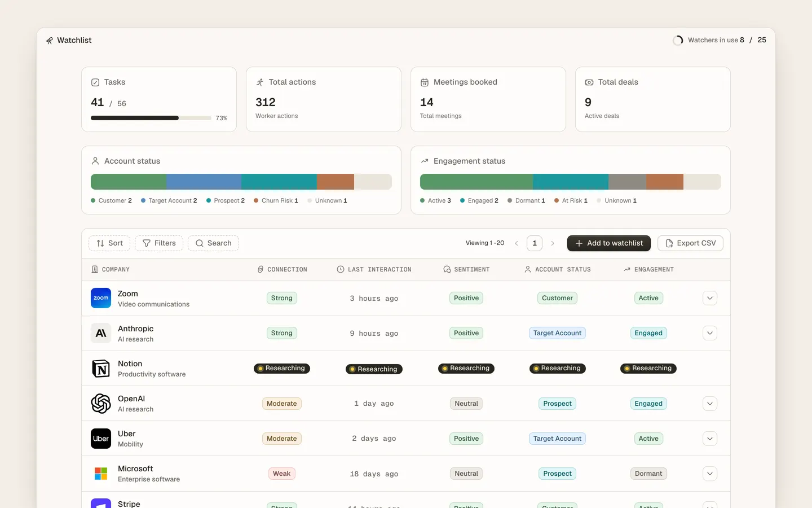The width and height of the screenshot is (812, 508).
Task: Click the Engagement column header
Action: point(648,270)
